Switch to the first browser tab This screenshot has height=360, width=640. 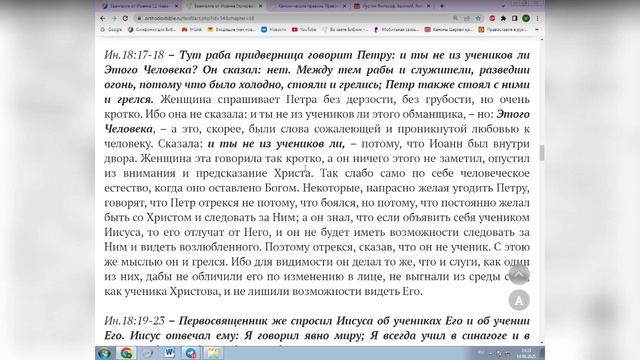(x=139, y=6)
